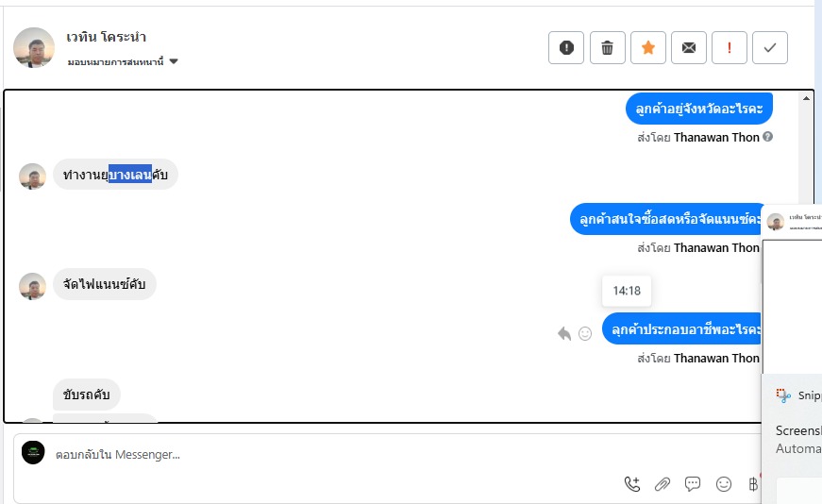This screenshot has height=504, width=822.
Task: Flag conversation with red exclamation icon
Action: point(730,48)
